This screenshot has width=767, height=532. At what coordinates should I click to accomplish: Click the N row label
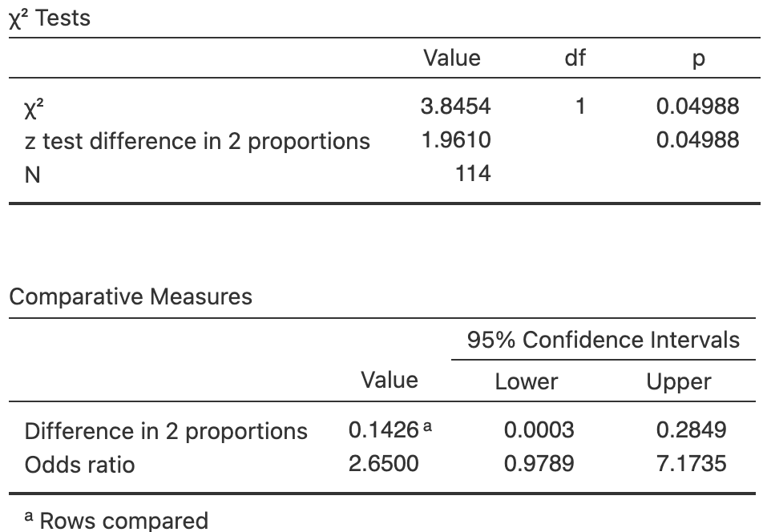tap(32, 175)
